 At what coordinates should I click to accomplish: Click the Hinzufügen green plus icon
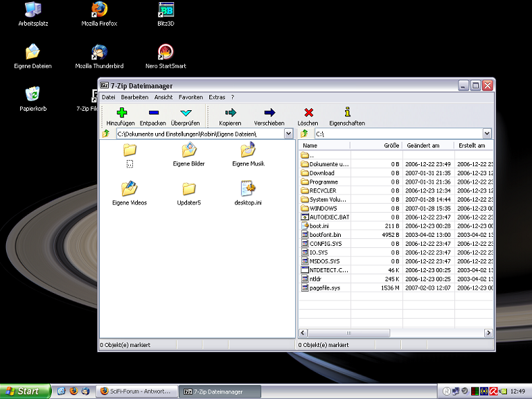click(121, 113)
